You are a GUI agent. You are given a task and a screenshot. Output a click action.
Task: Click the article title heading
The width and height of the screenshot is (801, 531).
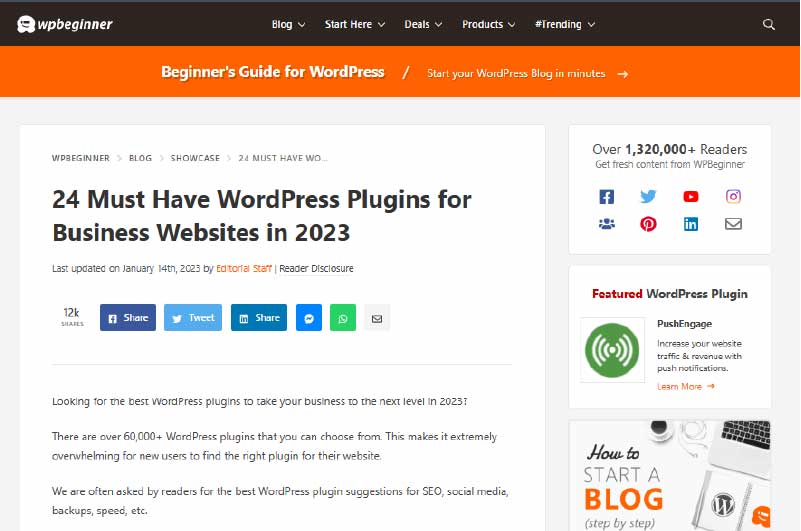262,216
